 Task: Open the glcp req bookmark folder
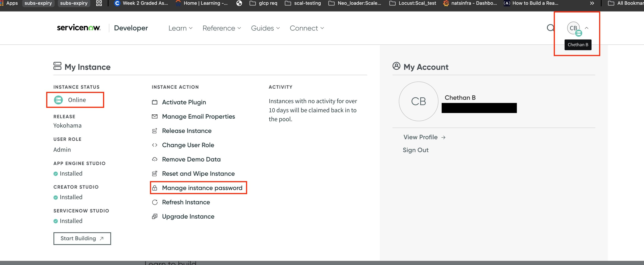264,3
